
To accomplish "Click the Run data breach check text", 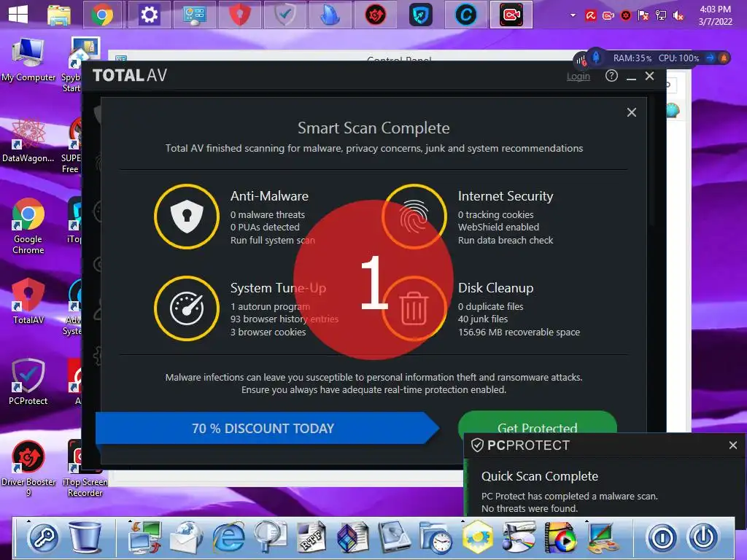I will pyautogui.click(x=506, y=240).
